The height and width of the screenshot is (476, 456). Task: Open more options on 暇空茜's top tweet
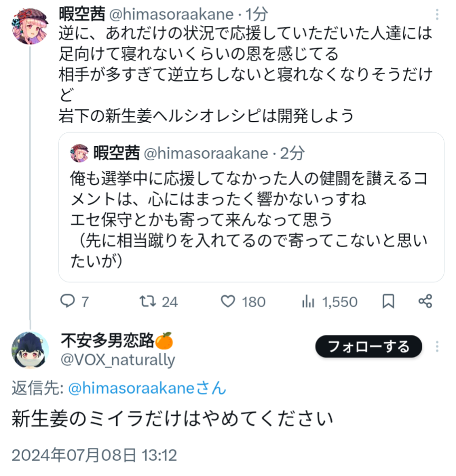click(x=437, y=15)
